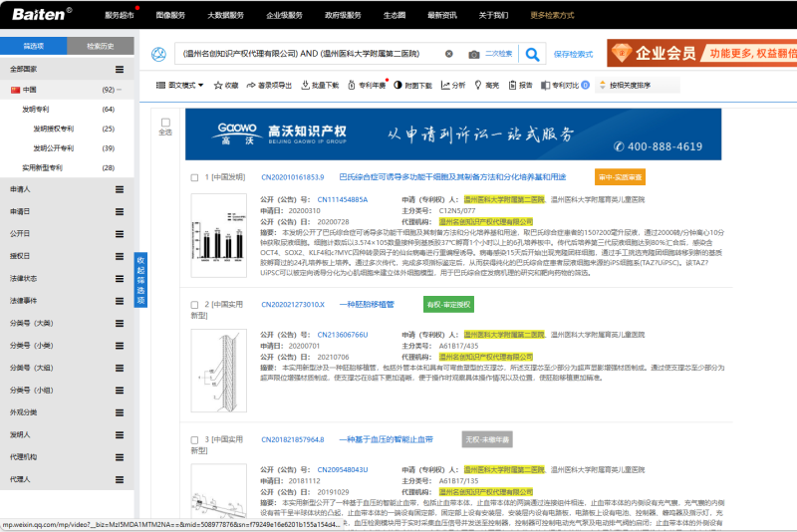Collapse the 中国 (92) tree node
797x532 pixels.
tap(119, 90)
